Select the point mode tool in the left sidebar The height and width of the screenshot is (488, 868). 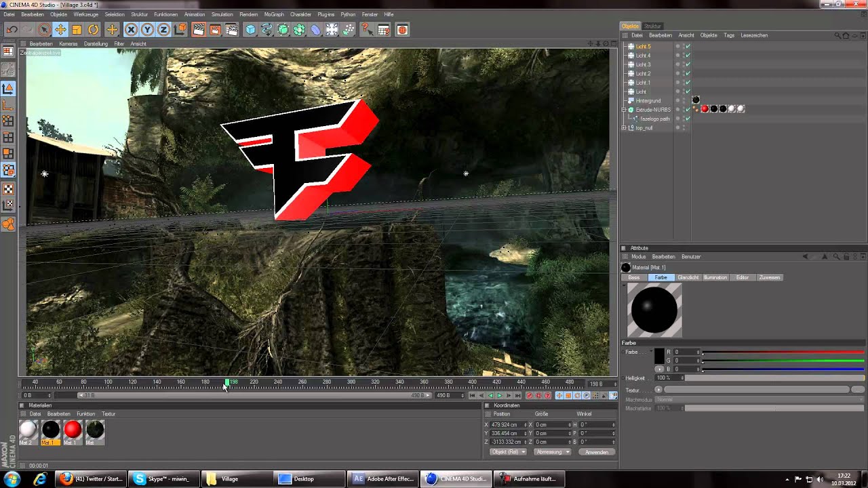pyautogui.click(x=8, y=121)
